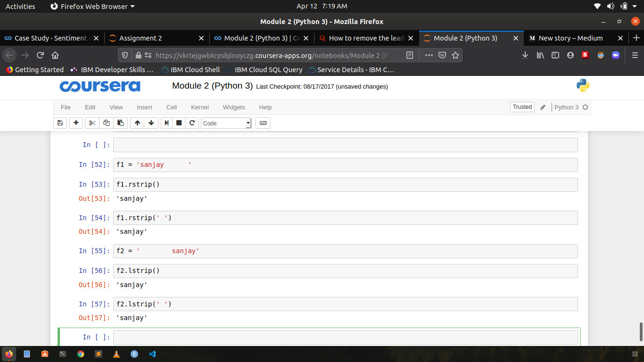Click the Trusted notebook button
644x362 pixels.
pyautogui.click(x=522, y=107)
